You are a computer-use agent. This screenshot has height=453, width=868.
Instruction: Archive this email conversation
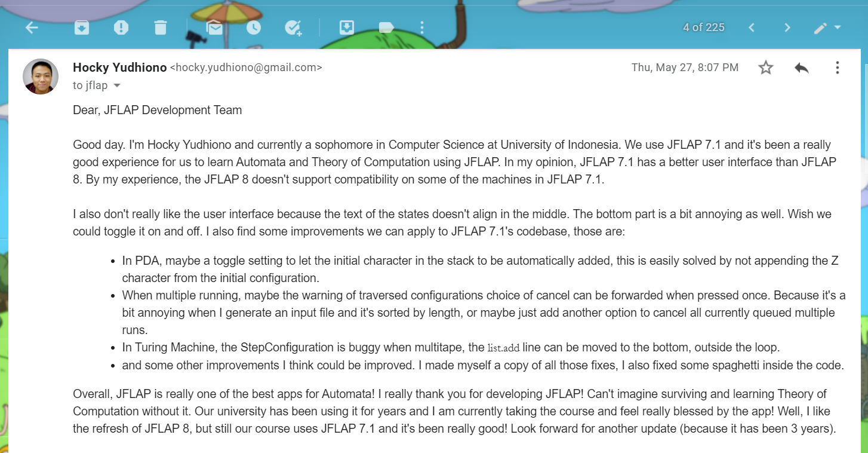[81, 27]
